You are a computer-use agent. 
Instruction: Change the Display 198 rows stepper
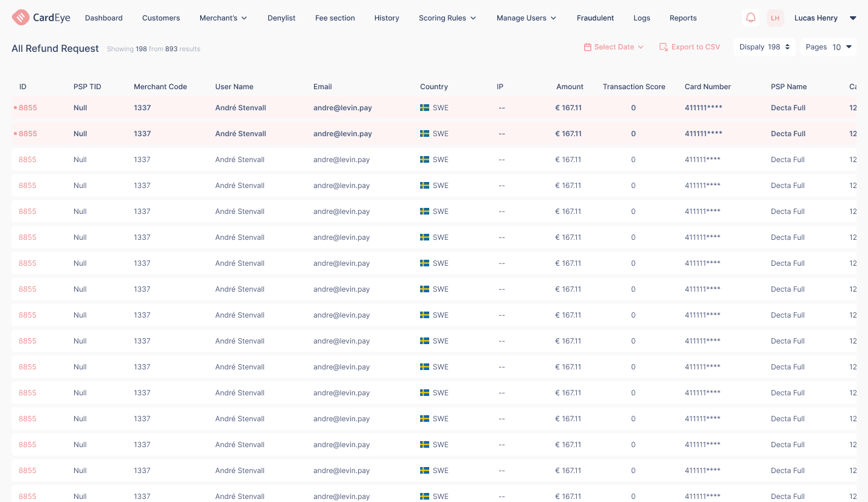[x=787, y=47]
